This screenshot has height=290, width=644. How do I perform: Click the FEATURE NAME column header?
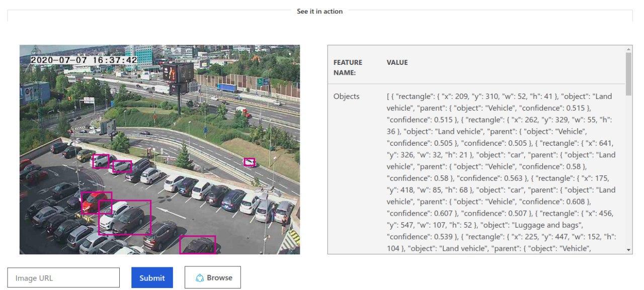347,66
